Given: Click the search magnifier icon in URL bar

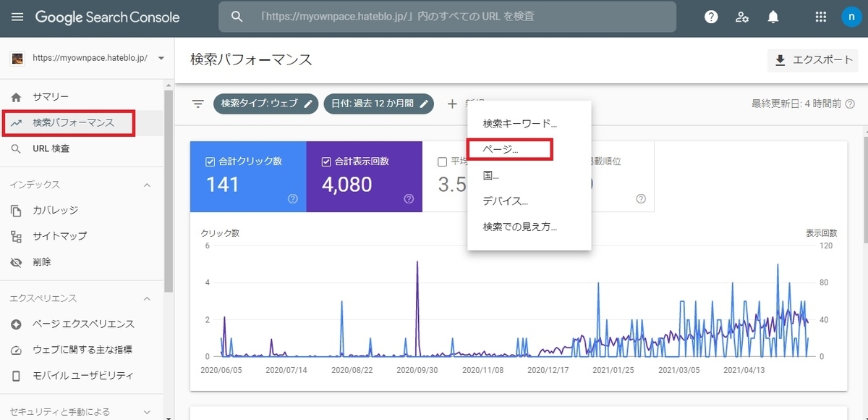Looking at the screenshot, I should (x=237, y=16).
